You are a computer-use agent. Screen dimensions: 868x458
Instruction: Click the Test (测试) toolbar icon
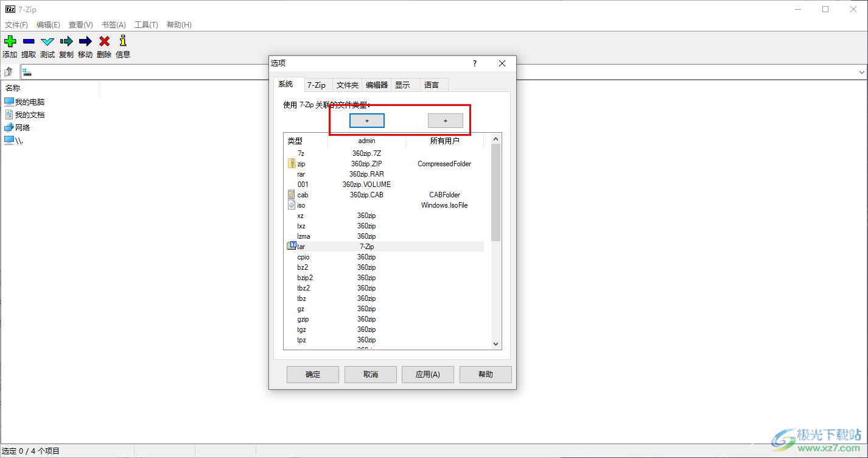point(47,41)
